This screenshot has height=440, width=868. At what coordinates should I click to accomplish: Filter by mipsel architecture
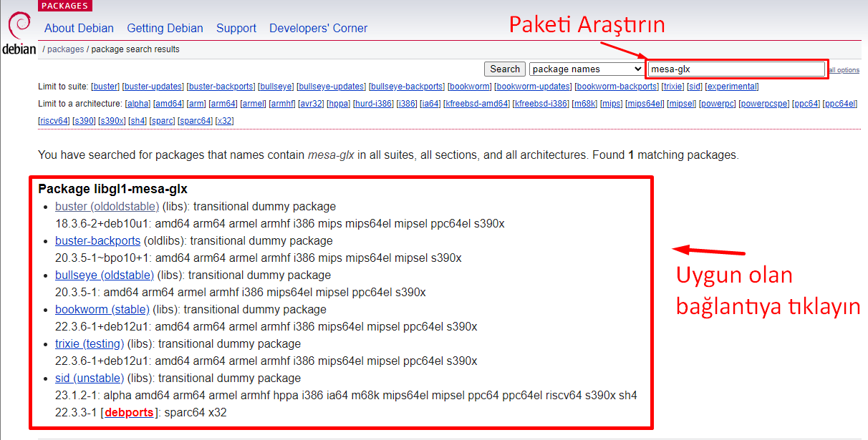point(682,104)
